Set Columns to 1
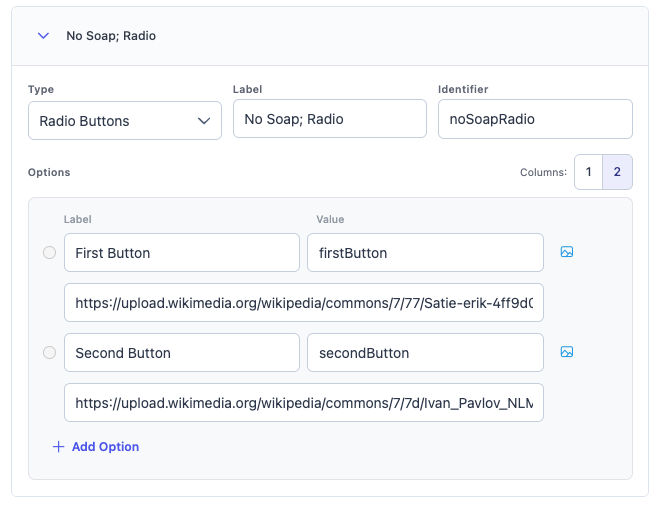This screenshot has width=658, height=512. pyautogui.click(x=588, y=172)
